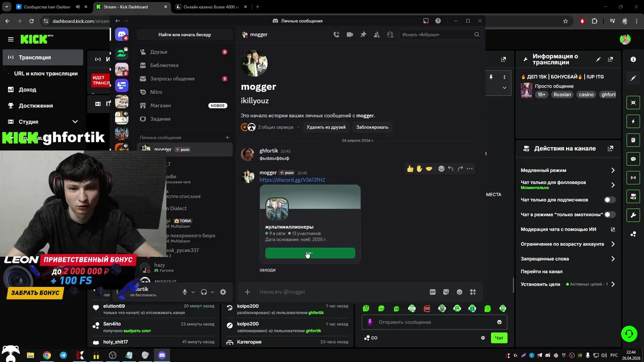Click the Kick chat Отправить сообщение field

[x=434, y=322]
